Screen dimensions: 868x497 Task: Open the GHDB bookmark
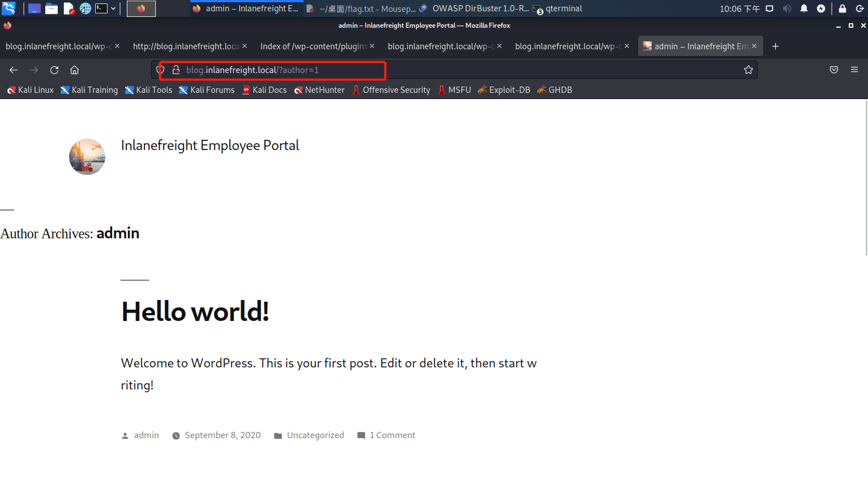click(x=555, y=90)
